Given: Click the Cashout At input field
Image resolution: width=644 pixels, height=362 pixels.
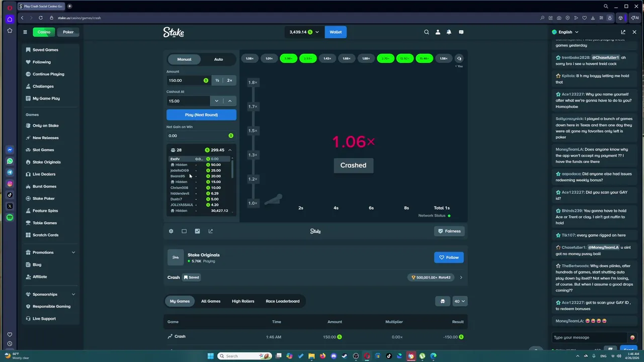Looking at the screenshot, I should pos(188,101).
